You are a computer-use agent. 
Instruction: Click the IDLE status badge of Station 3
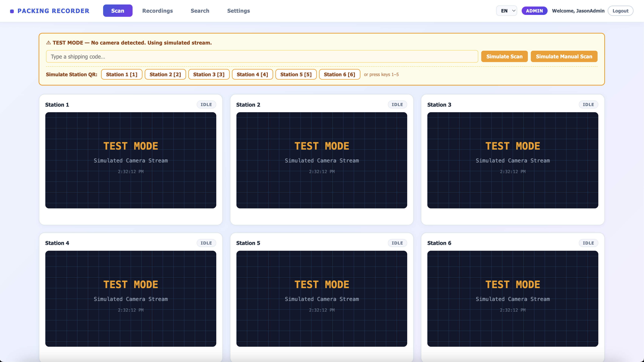coord(588,105)
